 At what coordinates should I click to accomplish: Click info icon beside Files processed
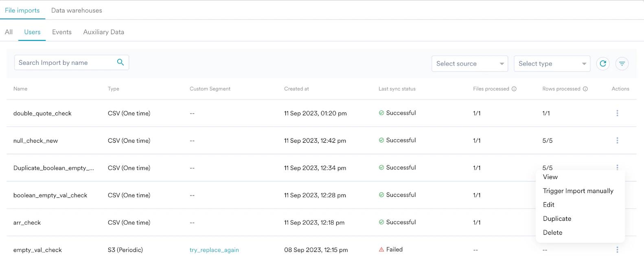[514, 89]
